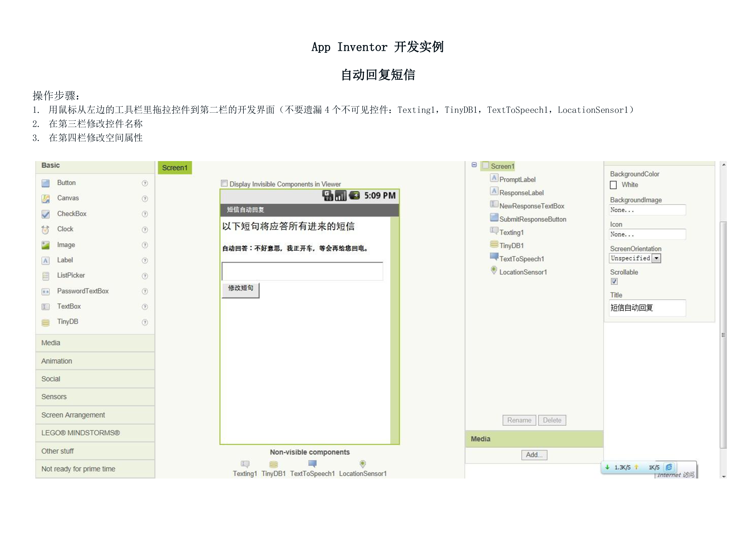Toggle the Scrollable checkbox
The height and width of the screenshot is (535, 756).
(x=614, y=281)
